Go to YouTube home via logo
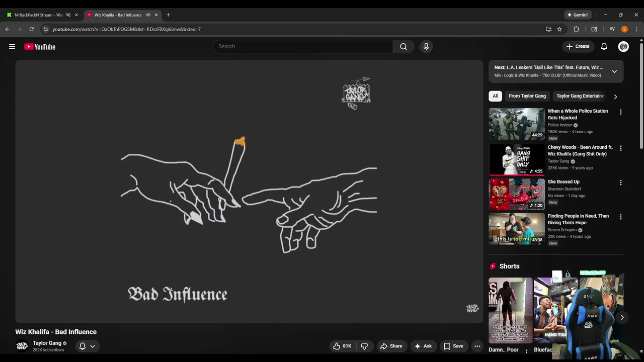The height and width of the screenshot is (362, 644). click(x=40, y=47)
